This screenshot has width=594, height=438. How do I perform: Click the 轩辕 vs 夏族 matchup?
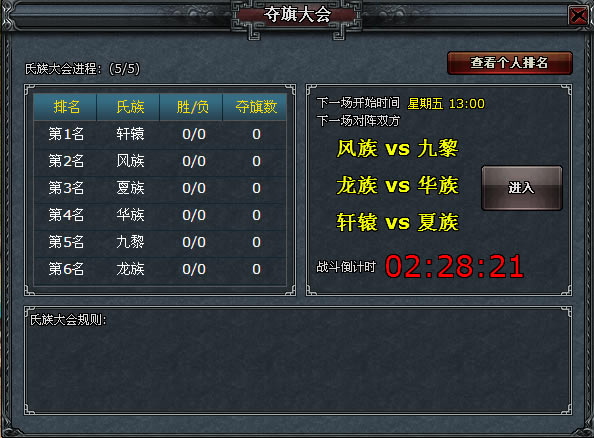coord(397,222)
